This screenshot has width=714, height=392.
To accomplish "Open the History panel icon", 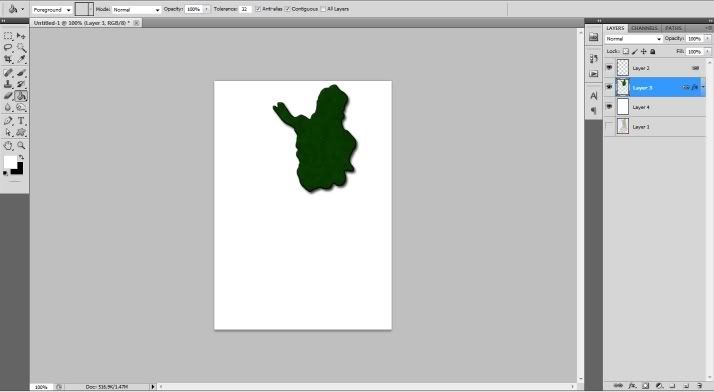I will pos(593,59).
